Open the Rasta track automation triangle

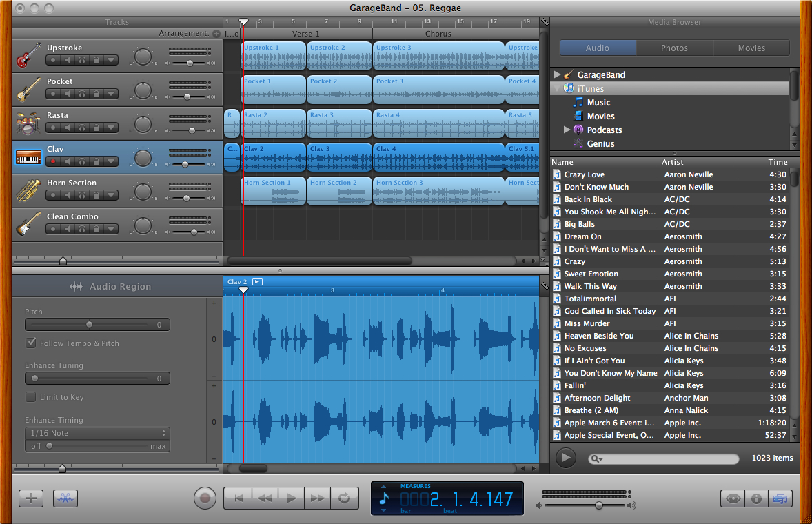[x=111, y=128]
